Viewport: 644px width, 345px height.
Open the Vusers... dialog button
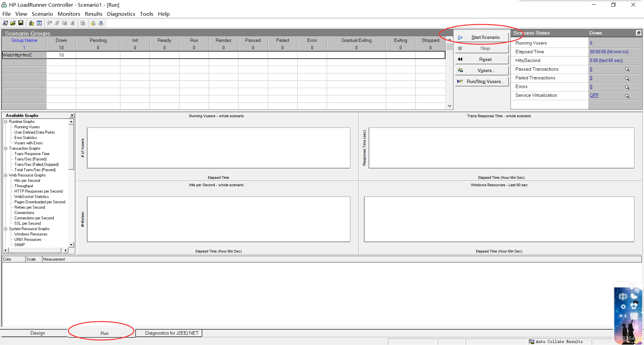coord(482,70)
